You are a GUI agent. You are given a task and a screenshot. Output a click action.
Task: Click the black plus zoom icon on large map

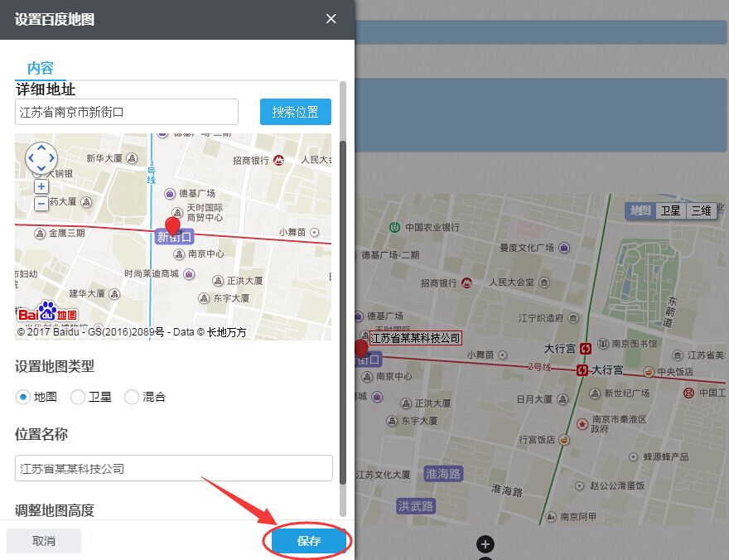(x=485, y=544)
